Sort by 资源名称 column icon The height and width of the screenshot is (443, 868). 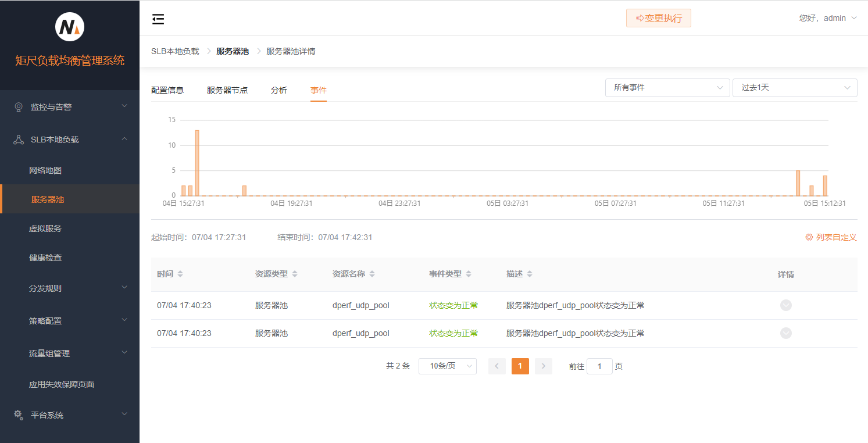coord(372,274)
